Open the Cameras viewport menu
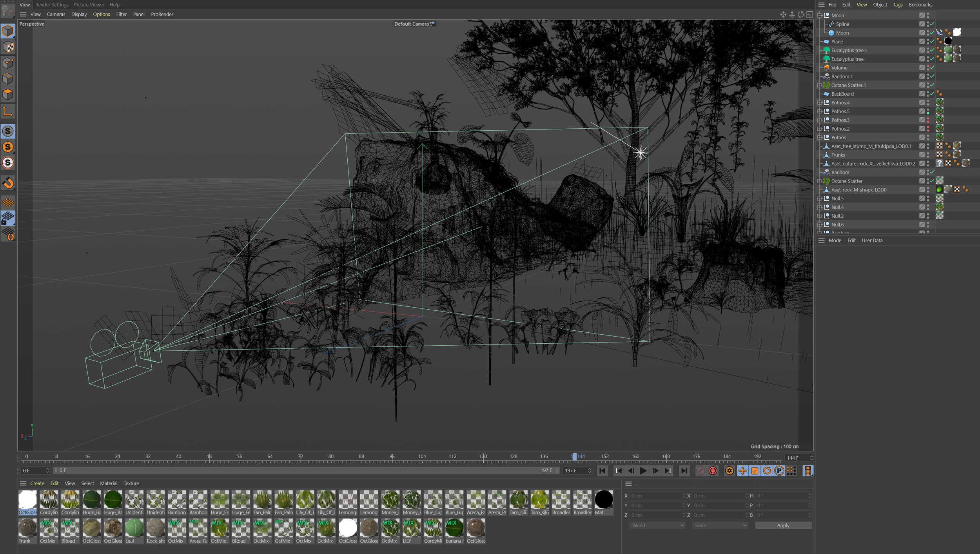 pyautogui.click(x=56, y=14)
